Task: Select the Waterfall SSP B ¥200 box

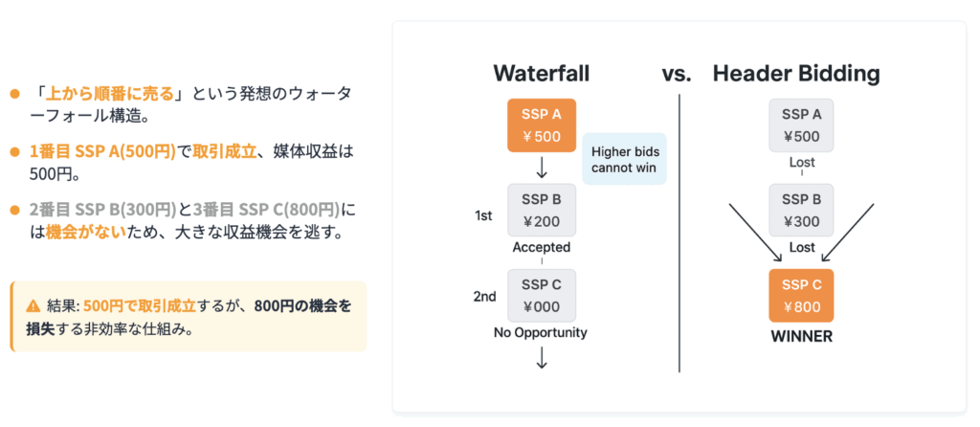Action: 542,211
